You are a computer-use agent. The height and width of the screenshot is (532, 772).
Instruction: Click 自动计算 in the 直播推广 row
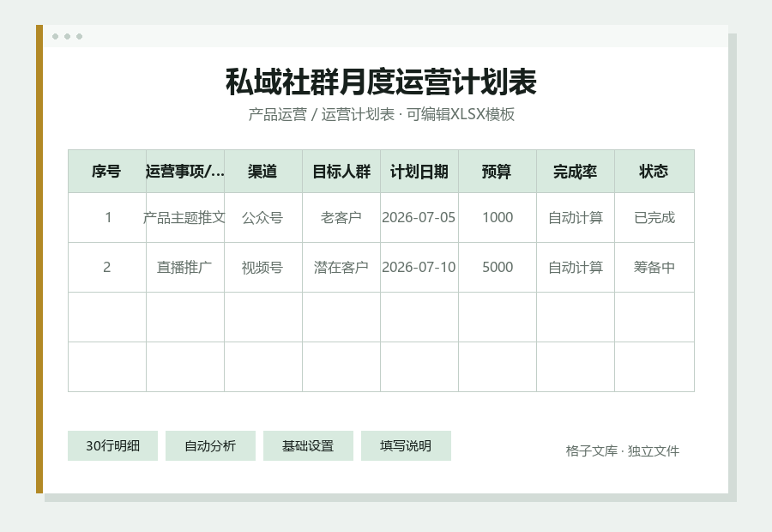(576, 268)
